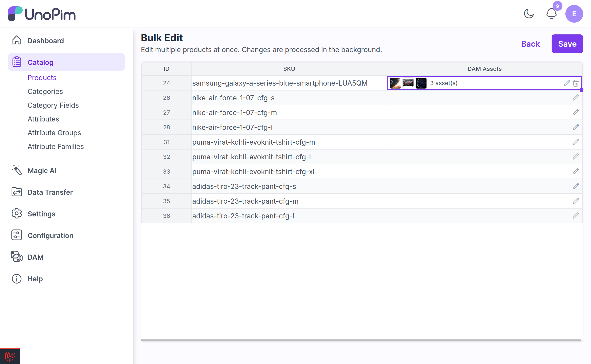Go to Products submenu
591x364 pixels.
tap(42, 77)
